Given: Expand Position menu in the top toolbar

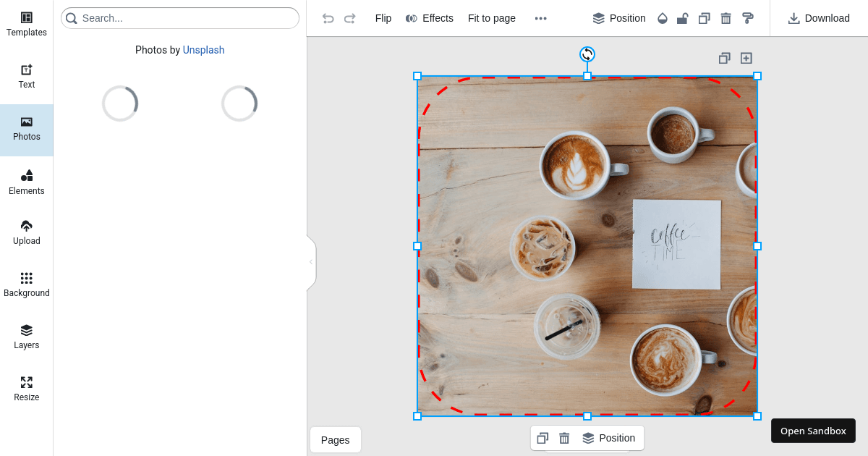Looking at the screenshot, I should 619,18.
